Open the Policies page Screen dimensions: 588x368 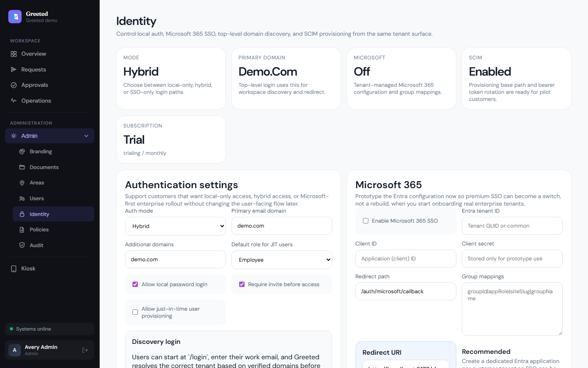click(54, 230)
